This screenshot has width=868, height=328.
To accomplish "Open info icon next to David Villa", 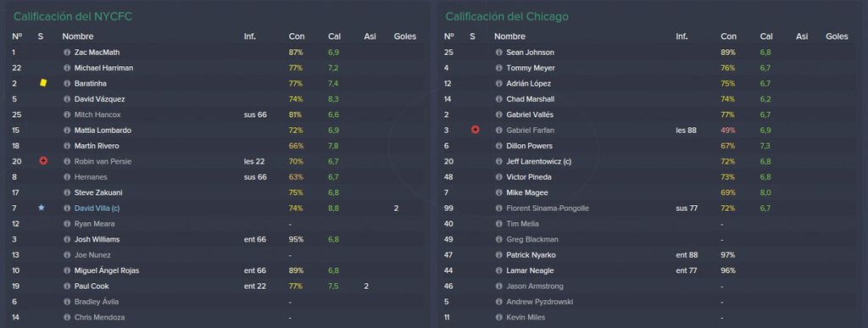I will pos(67,208).
